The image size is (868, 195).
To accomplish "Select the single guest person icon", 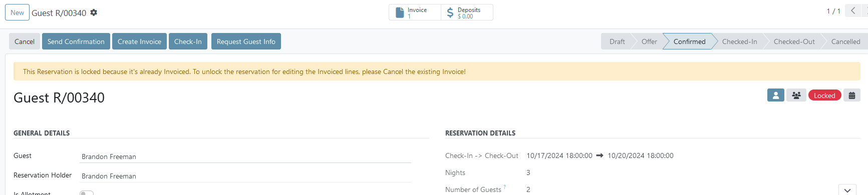I will 776,95.
